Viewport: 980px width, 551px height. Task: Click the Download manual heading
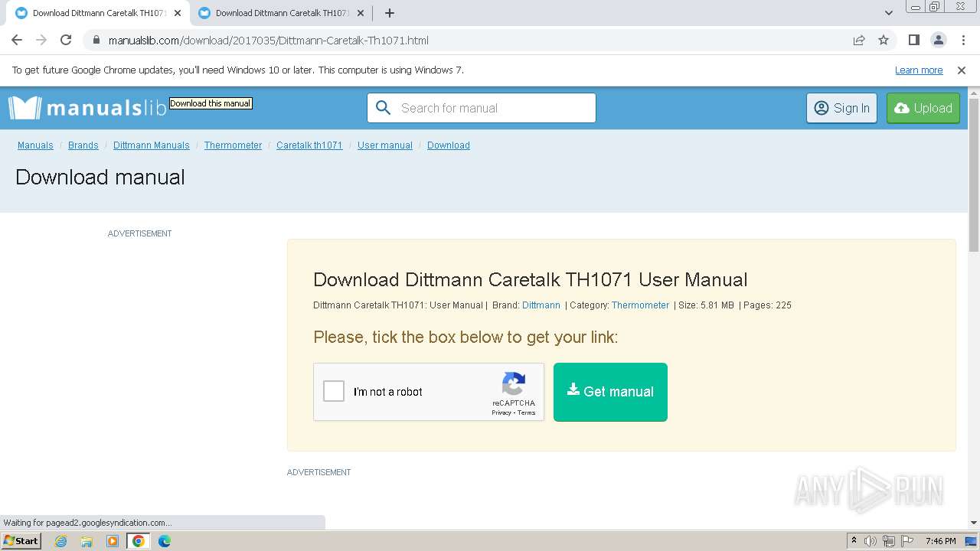(100, 178)
